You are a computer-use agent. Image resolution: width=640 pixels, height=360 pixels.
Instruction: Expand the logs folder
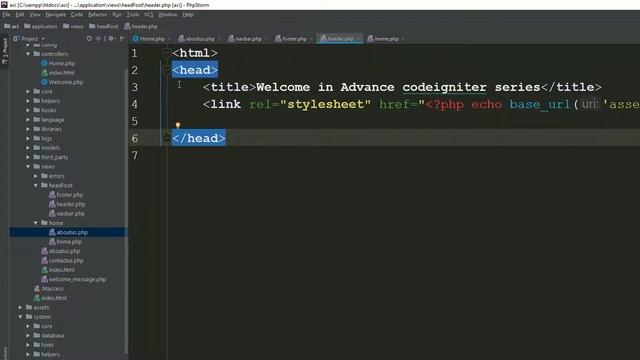(x=28, y=138)
